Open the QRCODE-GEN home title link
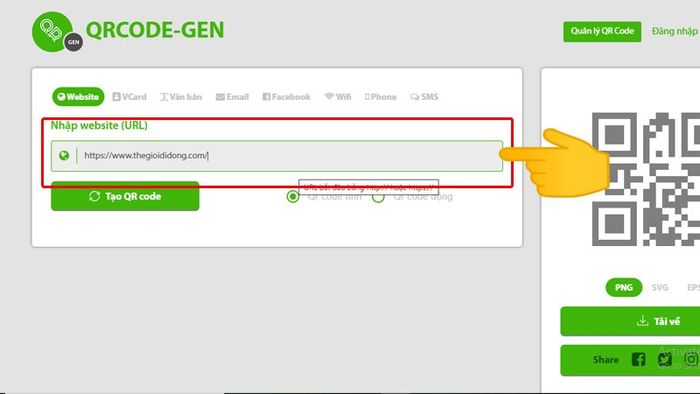This screenshot has height=394, width=700. tap(154, 30)
